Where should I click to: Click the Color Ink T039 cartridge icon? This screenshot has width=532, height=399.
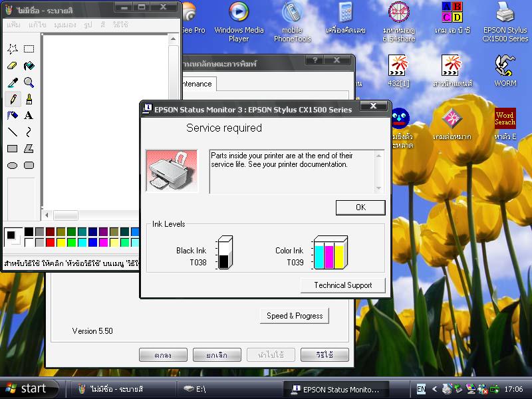(331, 253)
